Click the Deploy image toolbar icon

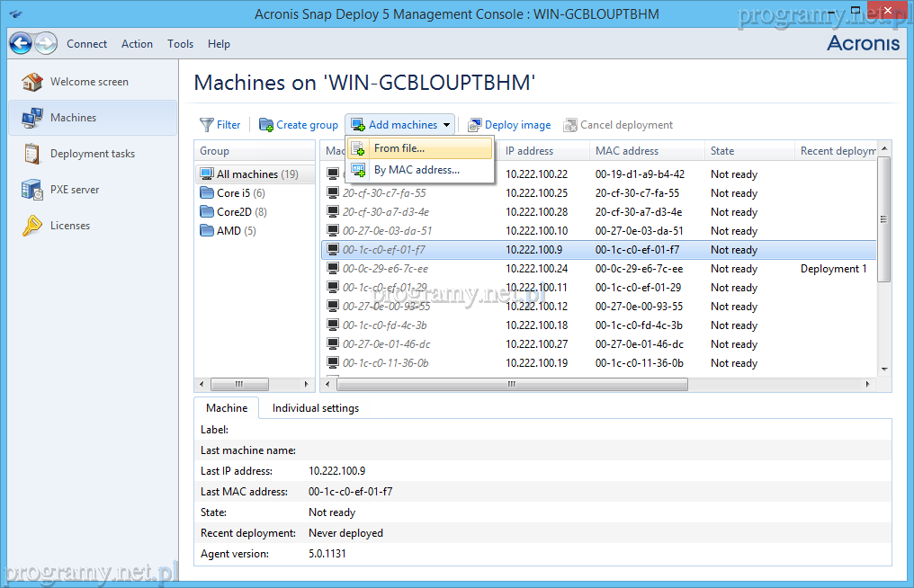click(474, 125)
